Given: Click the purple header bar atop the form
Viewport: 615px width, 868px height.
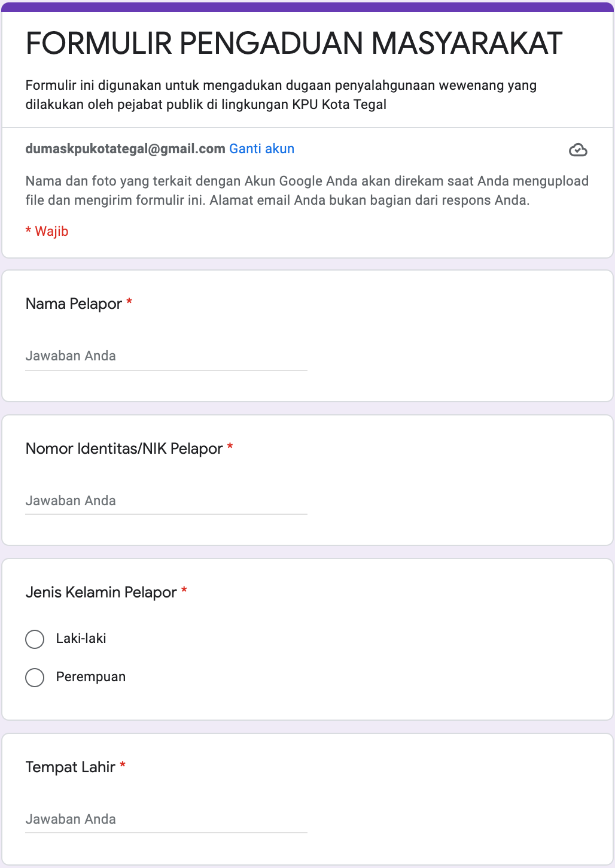Looking at the screenshot, I should 307,7.
